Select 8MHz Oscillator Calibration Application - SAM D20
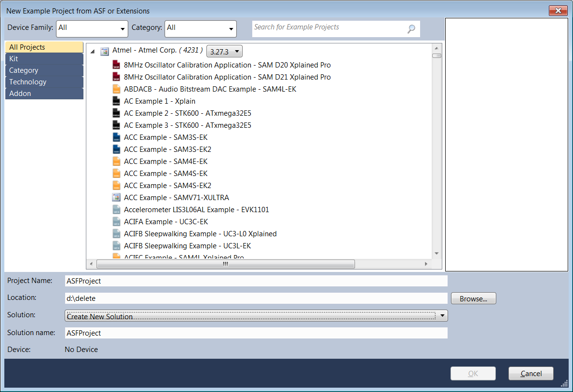This screenshot has width=573, height=392. 227,65
